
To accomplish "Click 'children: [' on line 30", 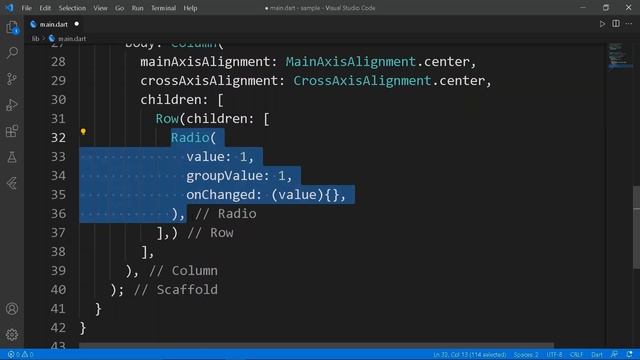I will (182, 100).
